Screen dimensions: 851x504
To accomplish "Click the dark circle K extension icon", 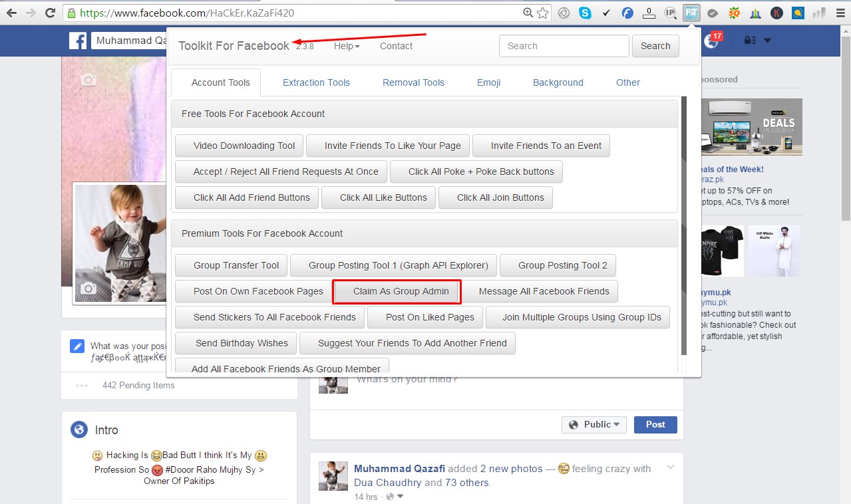I will coord(776,13).
